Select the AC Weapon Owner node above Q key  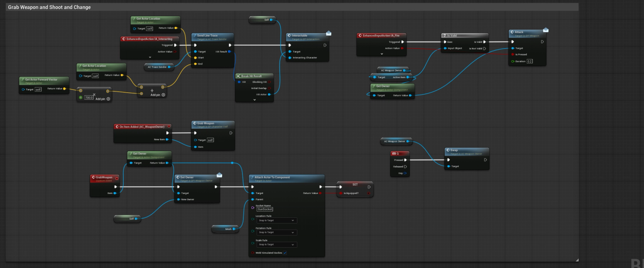click(396, 141)
